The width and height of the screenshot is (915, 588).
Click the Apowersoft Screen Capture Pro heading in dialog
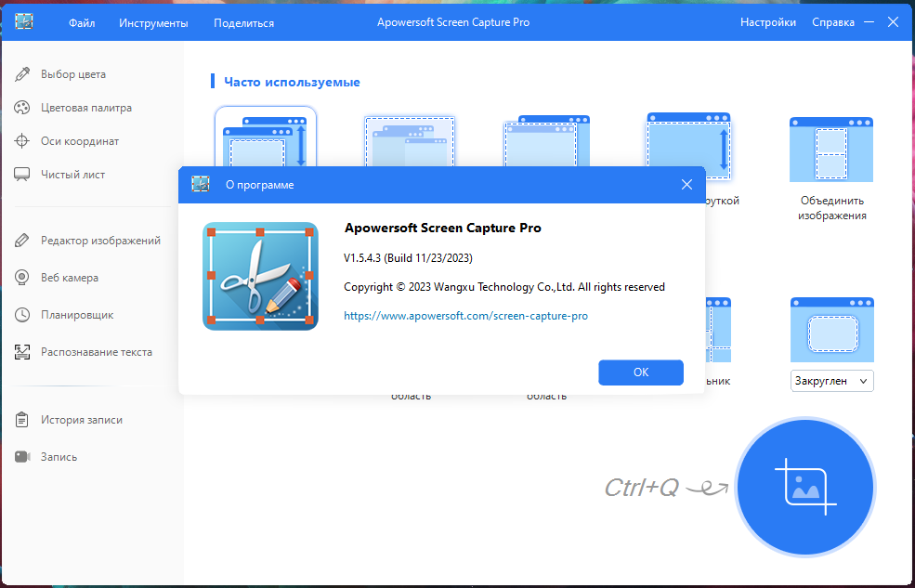pyautogui.click(x=443, y=229)
